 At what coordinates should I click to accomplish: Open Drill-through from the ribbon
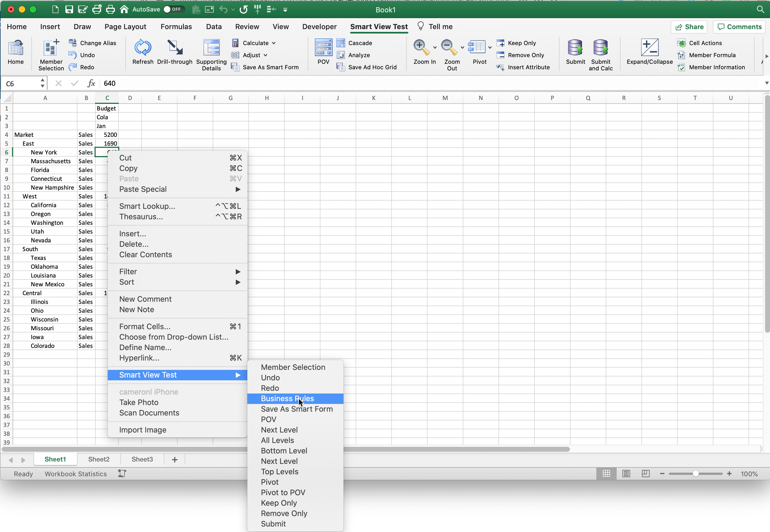click(175, 52)
